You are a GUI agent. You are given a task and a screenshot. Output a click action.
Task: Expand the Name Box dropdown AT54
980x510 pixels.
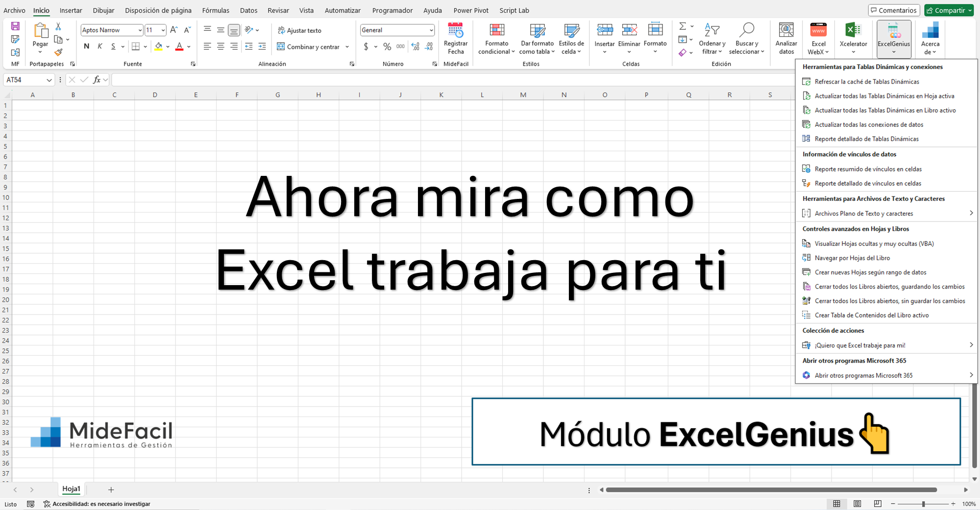49,80
